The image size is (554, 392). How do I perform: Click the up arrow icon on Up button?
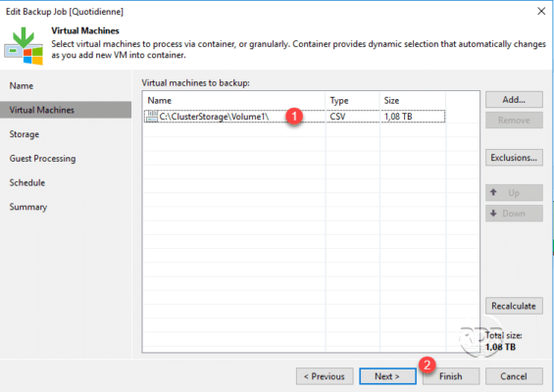493,192
